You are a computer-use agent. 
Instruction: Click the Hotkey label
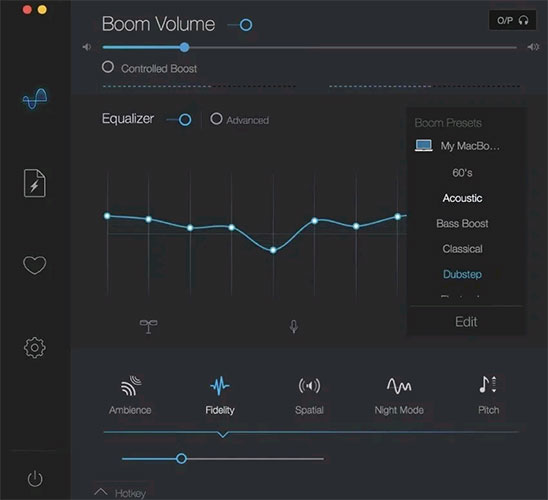coord(130,493)
